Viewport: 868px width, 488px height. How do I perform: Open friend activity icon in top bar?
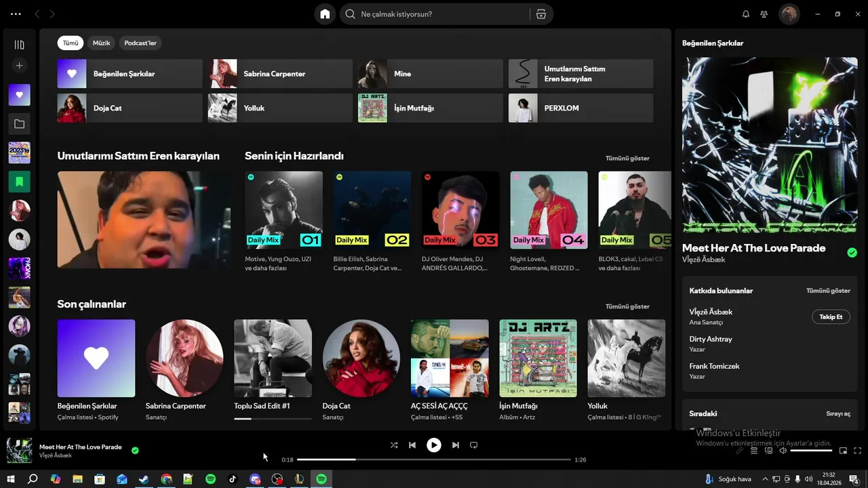click(x=764, y=14)
